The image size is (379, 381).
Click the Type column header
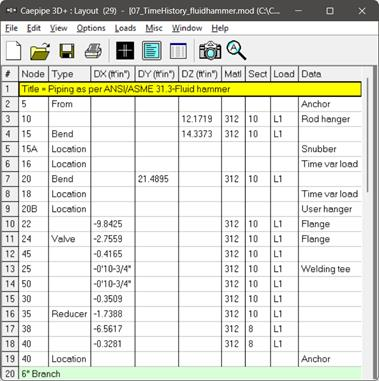(x=69, y=74)
